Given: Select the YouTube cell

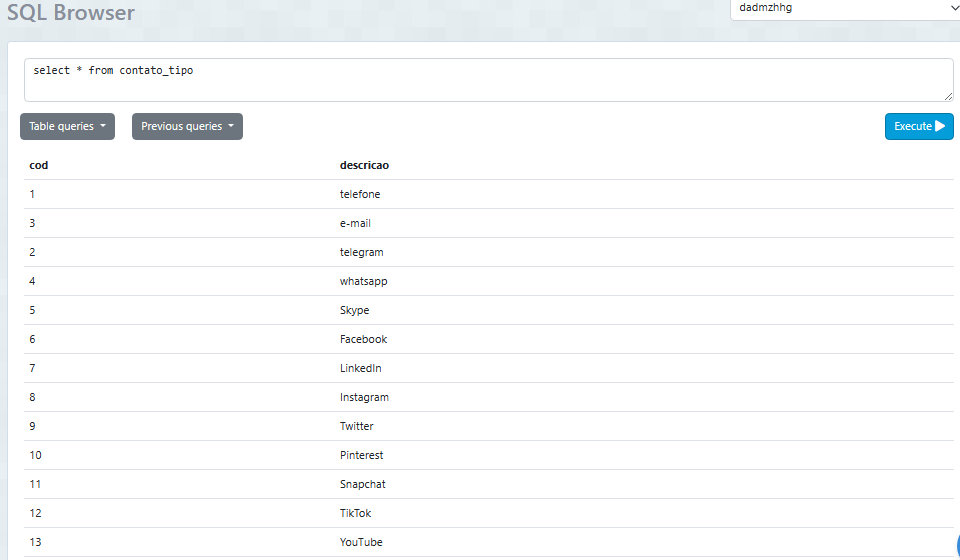Looking at the screenshot, I should pyautogui.click(x=361, y=542).
